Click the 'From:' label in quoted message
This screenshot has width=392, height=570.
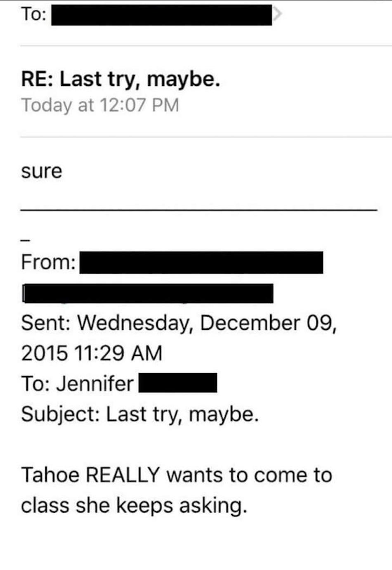[x=48, y=262]
